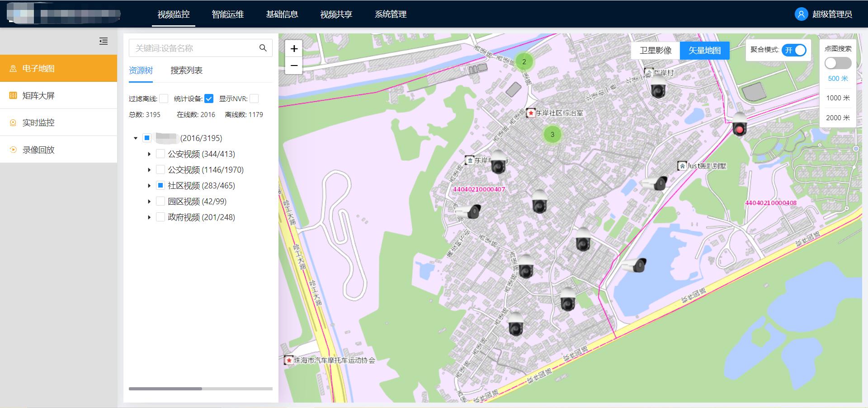Image resolution: width=868 pixels, height=408 pixels.
Task: Expand the 公交视频 tree node
Action: pos(149,170)
